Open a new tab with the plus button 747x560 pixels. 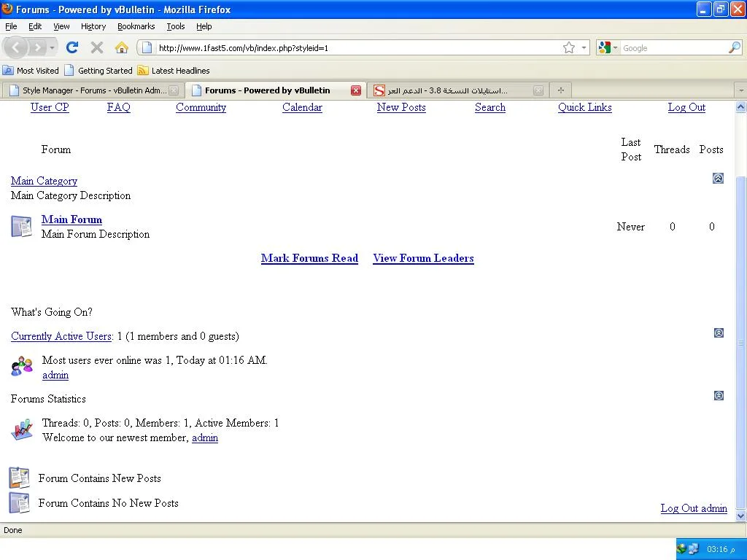click(560, 90)
